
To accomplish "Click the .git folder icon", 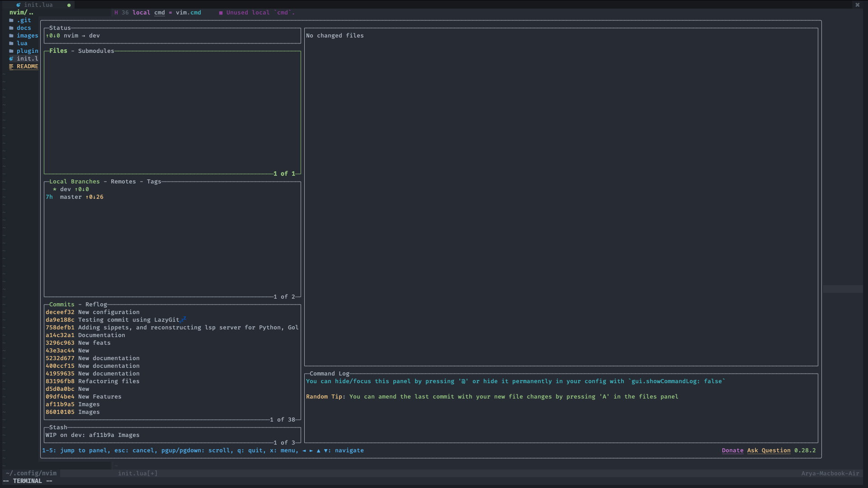I will pyautogui.click(x=11, y=20).
